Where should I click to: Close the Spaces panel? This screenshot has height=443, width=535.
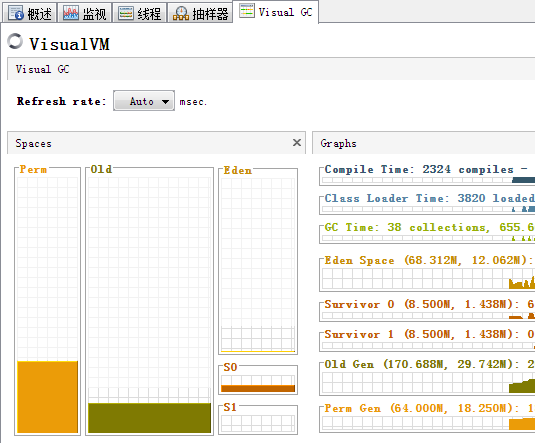(297, 143)
